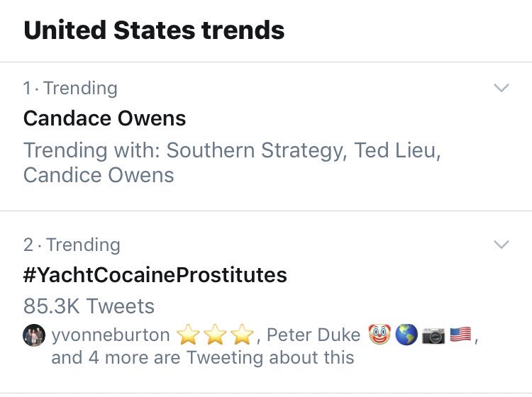This screenshot has height=397, width=532.
Task: Click the yvonneburton username
Action: (x=111, y=335)
